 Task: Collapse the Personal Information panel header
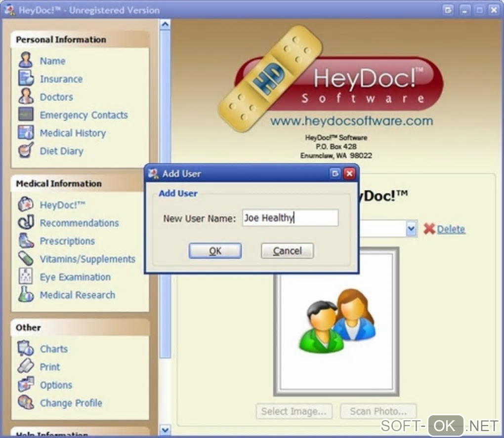80,40
